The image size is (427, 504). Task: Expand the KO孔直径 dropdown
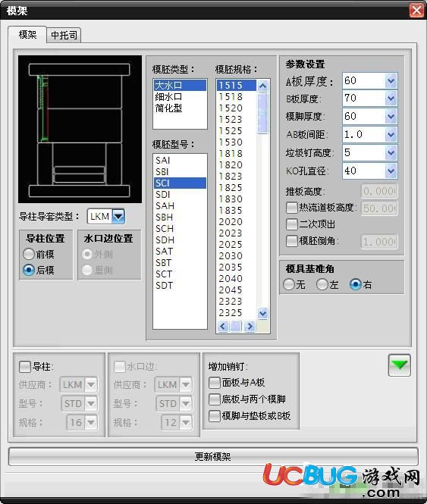click(391, 171)
